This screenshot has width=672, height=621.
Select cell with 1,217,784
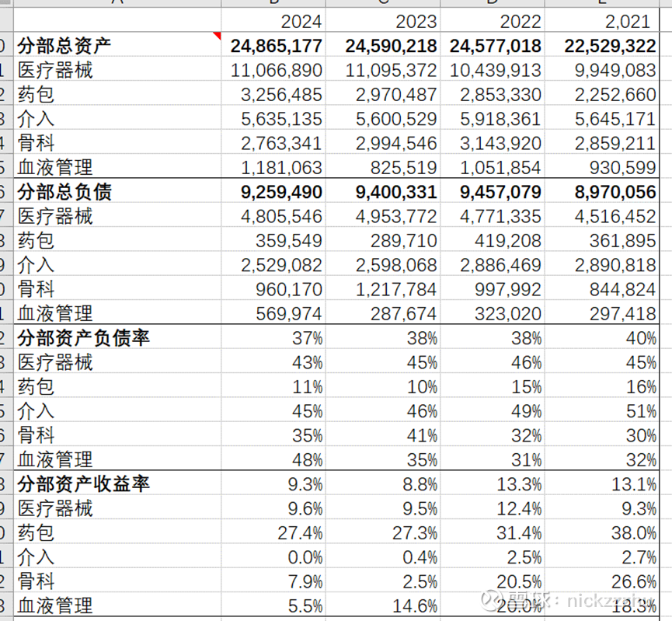383,288
